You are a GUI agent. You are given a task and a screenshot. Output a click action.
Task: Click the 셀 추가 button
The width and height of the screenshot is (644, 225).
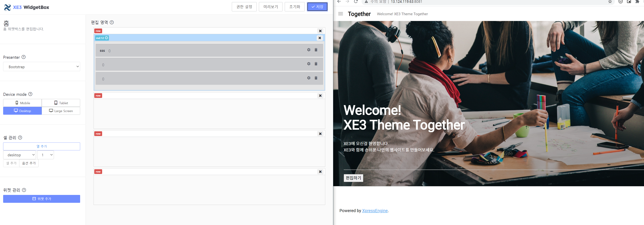pos(11,163)
